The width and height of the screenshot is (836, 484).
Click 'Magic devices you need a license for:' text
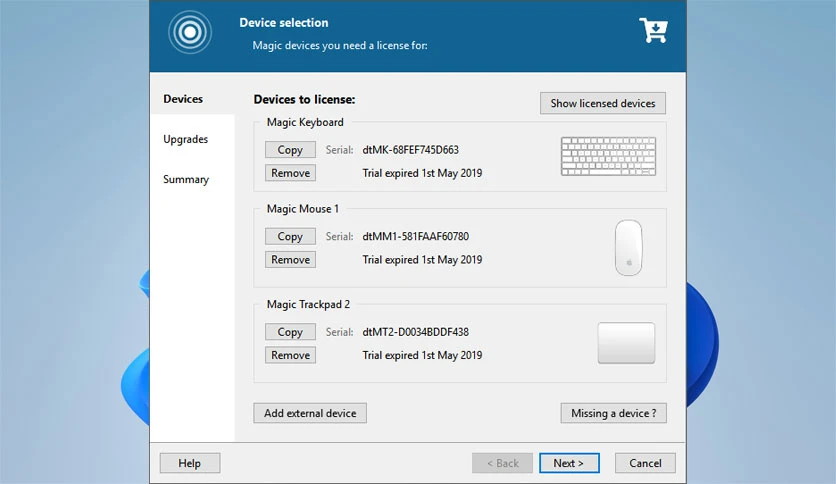click(340, 46)
